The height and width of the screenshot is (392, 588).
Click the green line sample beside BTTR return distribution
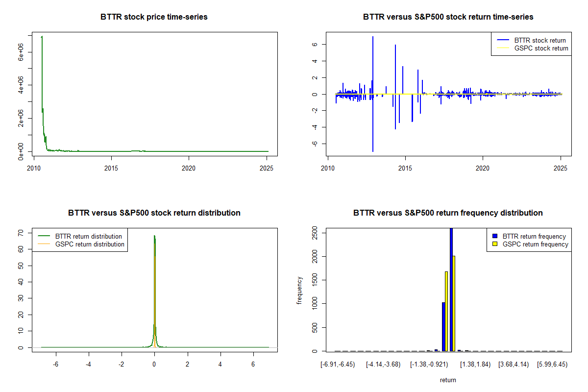pos(44,236)
